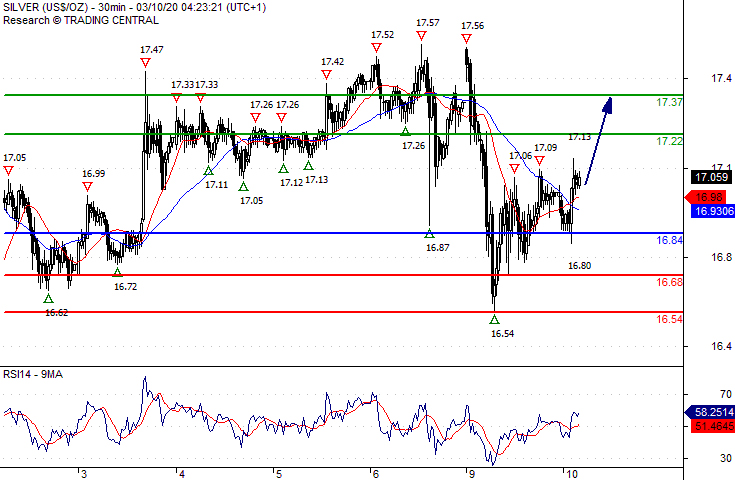The height and width of the screenshot is (480, 735).
Task: Click the 16.8 price axis label
Action: [721, 257]
